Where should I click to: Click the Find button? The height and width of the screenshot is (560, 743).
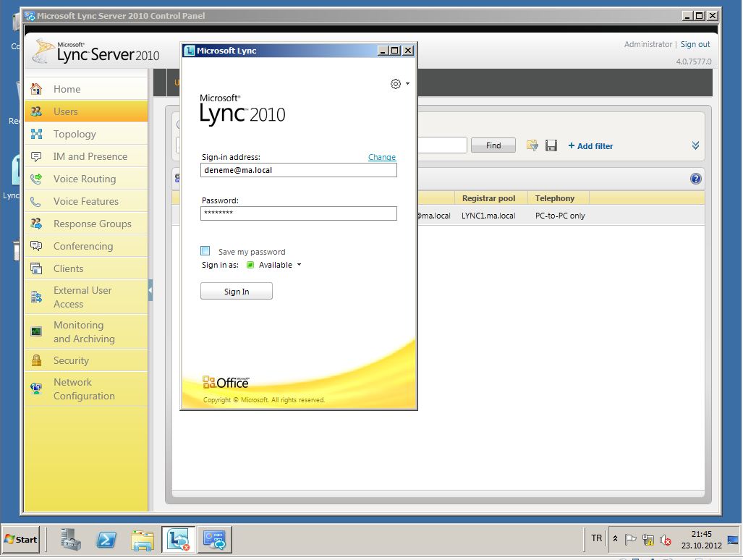tap(493, 145)
